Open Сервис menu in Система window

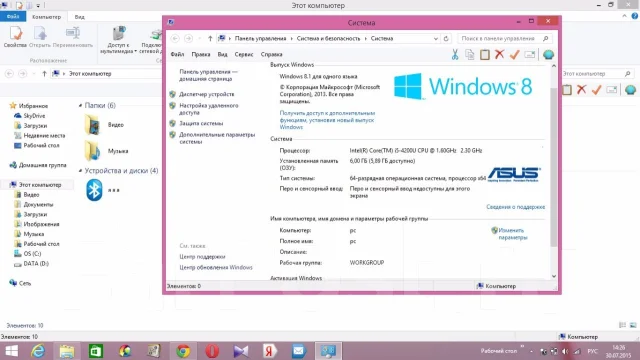click(x=244, y=54)
